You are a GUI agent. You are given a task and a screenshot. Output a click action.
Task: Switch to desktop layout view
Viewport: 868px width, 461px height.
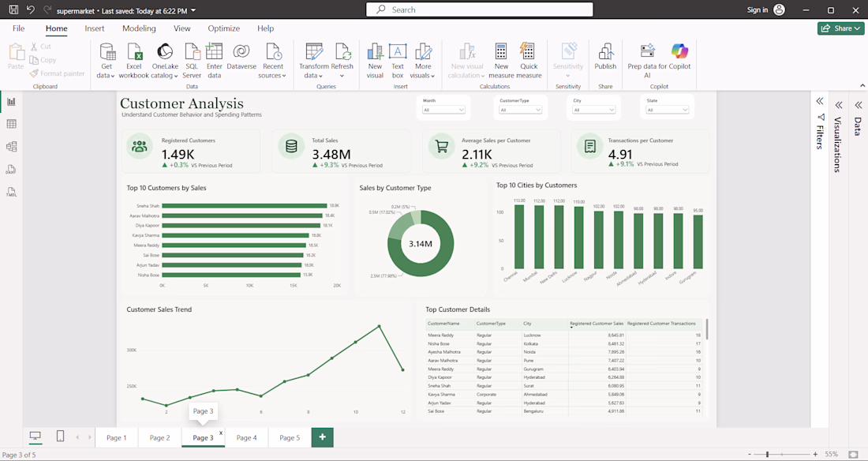35,437
